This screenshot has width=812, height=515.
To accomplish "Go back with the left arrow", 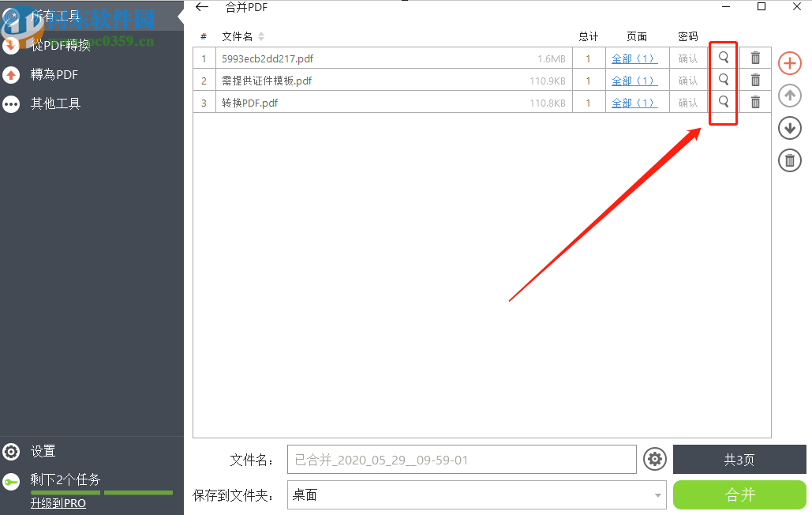I will [x=201, y=7].
